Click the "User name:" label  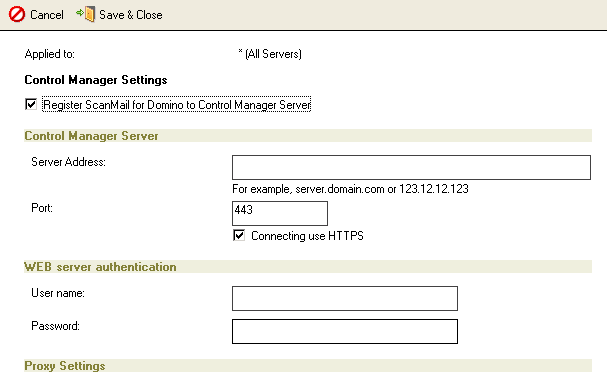(x=58, y=293)
